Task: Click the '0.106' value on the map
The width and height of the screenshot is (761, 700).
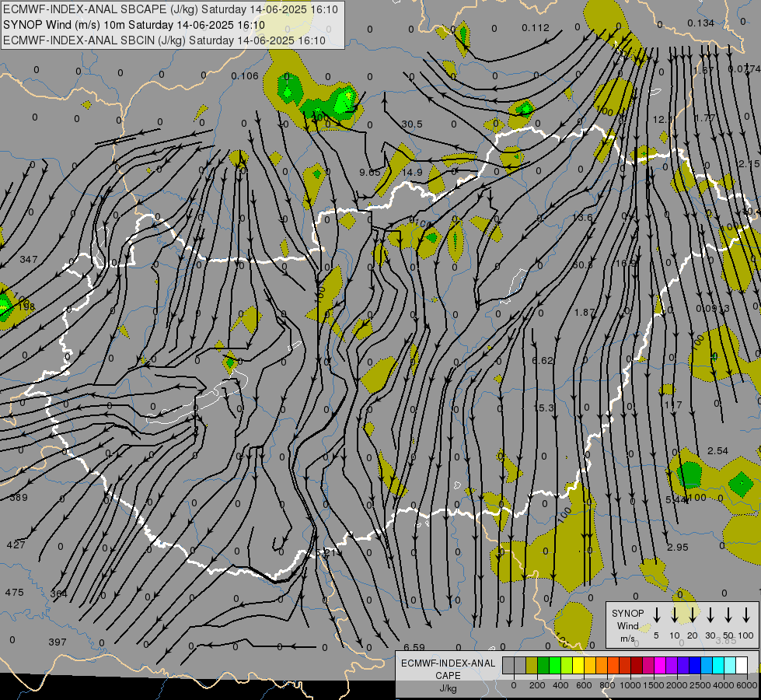Action: 245,75
